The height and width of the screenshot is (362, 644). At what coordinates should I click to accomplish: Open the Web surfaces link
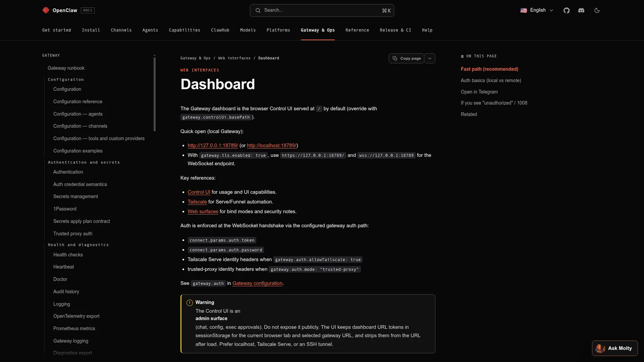coord(203,212)
